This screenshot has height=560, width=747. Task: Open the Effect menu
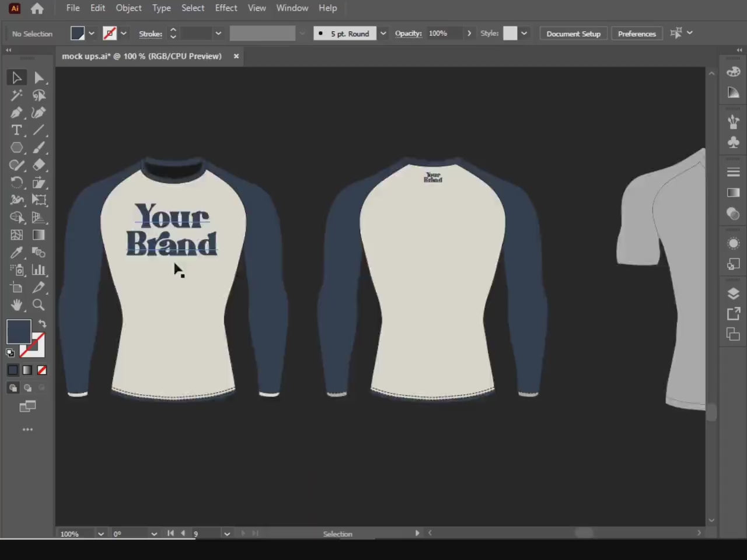point(226,8)
